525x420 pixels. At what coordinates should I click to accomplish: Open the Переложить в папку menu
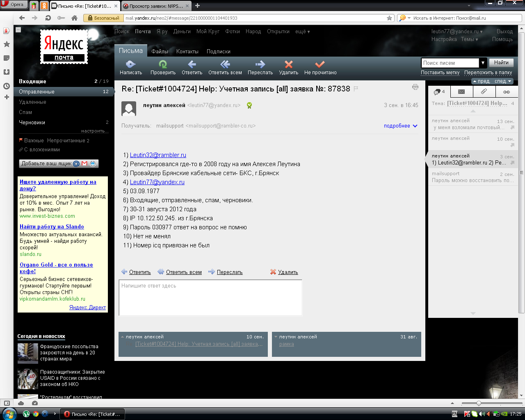488,73
